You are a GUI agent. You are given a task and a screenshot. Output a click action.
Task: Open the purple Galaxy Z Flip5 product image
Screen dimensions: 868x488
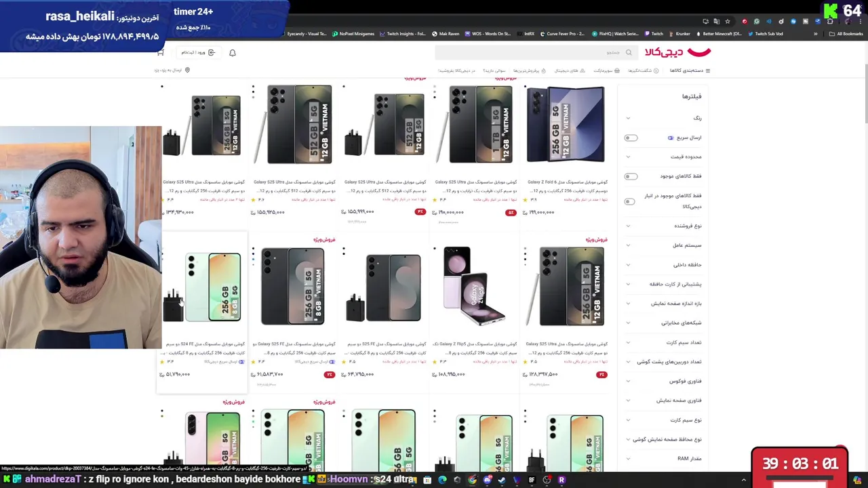click(475, 286)
